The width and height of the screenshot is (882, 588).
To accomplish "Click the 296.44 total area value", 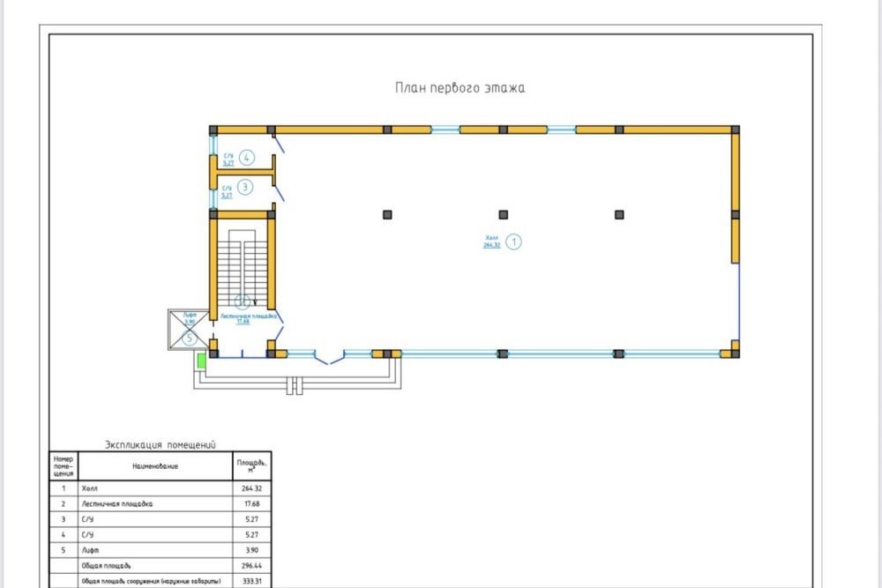I will pos(251,565).
